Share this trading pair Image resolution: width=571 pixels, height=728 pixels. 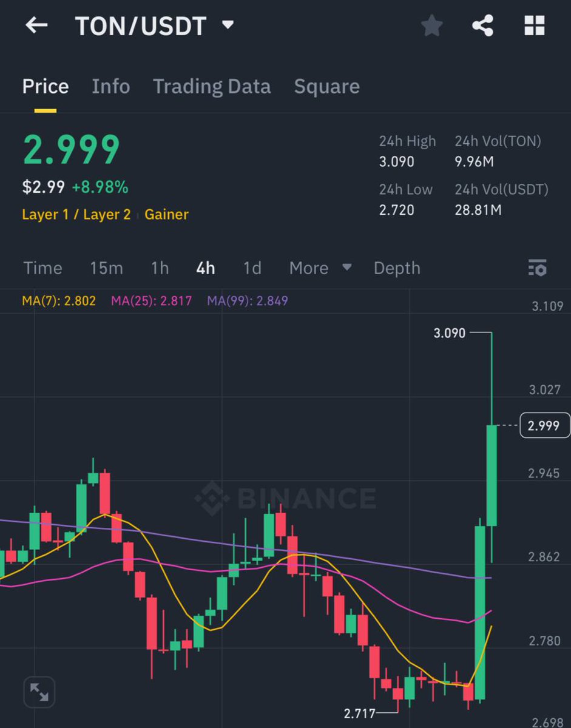(482, 25)
